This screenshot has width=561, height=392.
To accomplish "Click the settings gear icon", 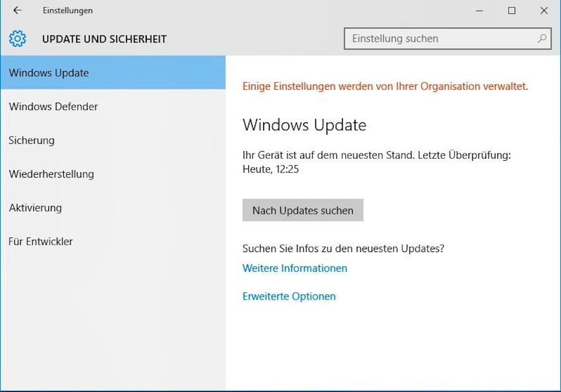I will [17, 38].
